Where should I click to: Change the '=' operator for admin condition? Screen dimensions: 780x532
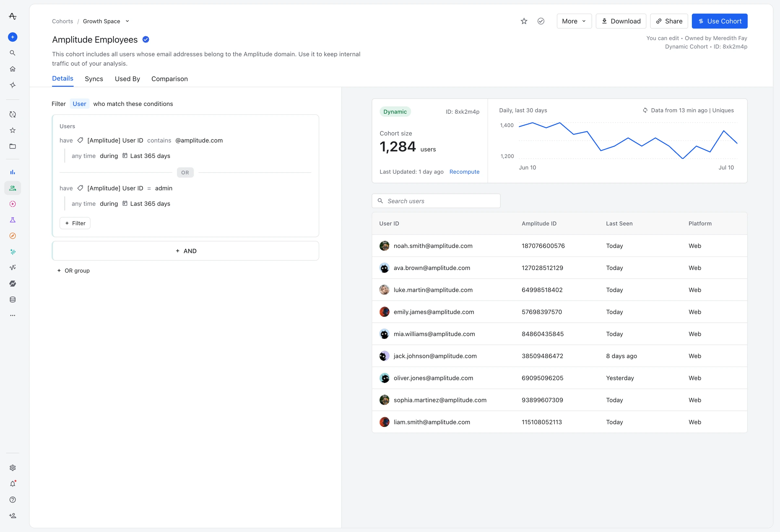149,188
